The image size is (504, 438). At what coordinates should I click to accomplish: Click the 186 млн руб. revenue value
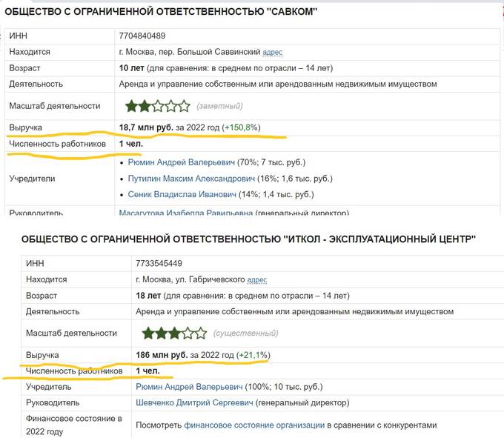[x=162, y=355]
